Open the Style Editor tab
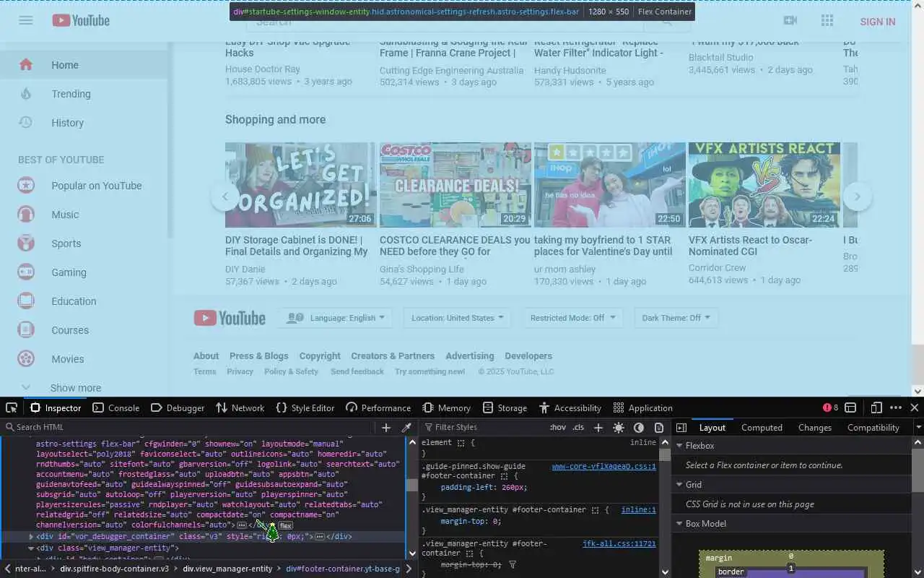 (x=305, y=407)
